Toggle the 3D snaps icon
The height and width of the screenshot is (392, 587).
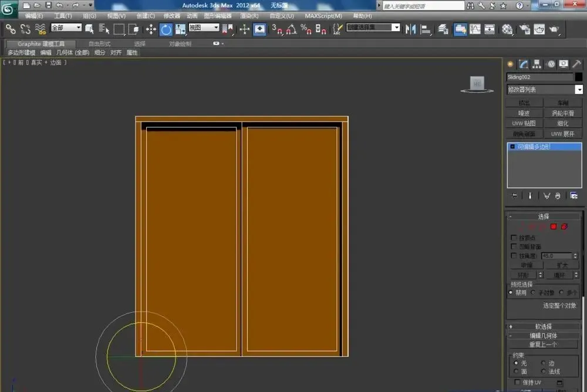click(276, 29)
